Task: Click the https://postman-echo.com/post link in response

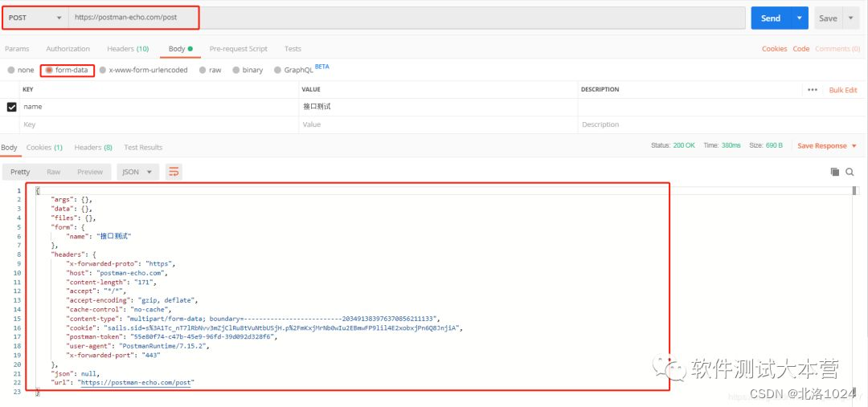Action: pos(137,382)
